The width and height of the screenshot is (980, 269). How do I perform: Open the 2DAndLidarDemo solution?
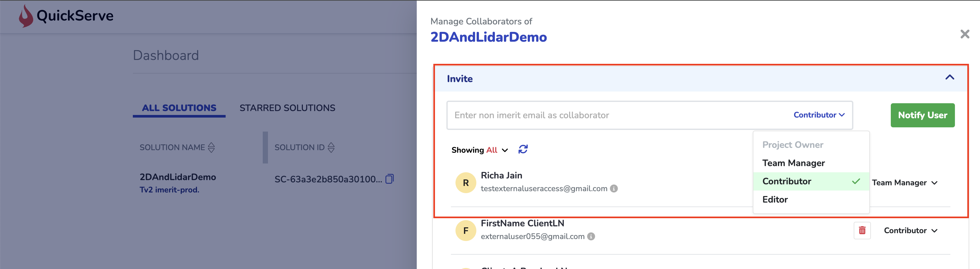click(x=178, y=177)
